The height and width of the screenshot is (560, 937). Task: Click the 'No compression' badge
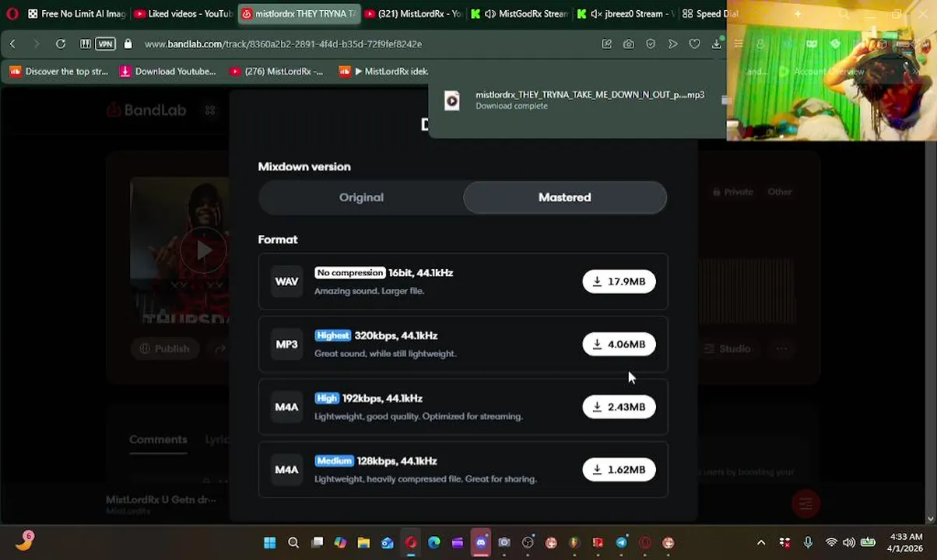(350, 273)
